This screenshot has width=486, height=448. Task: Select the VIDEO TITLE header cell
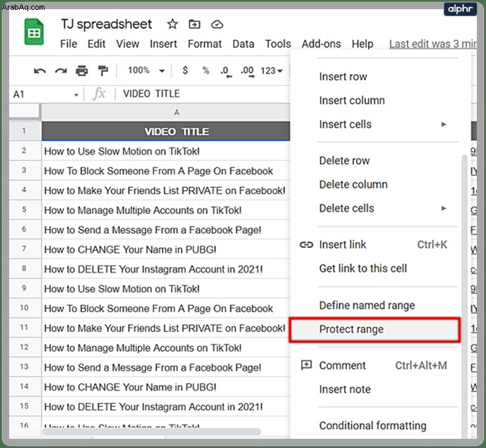pos(166,131)
